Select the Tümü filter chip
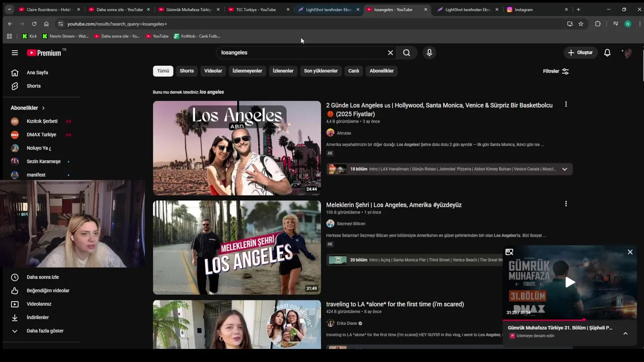The image size is (644, 362). (163, 71)
